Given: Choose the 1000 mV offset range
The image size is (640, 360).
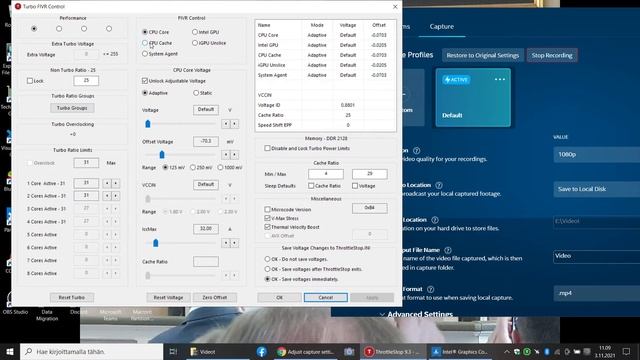Looking at the screenshot, I should click(220, 167).
